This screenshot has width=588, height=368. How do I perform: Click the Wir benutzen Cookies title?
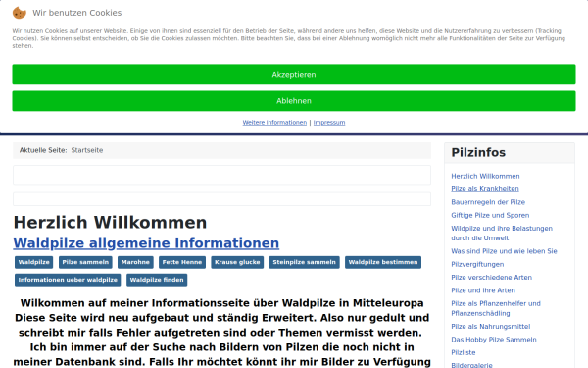pos(76,13)
